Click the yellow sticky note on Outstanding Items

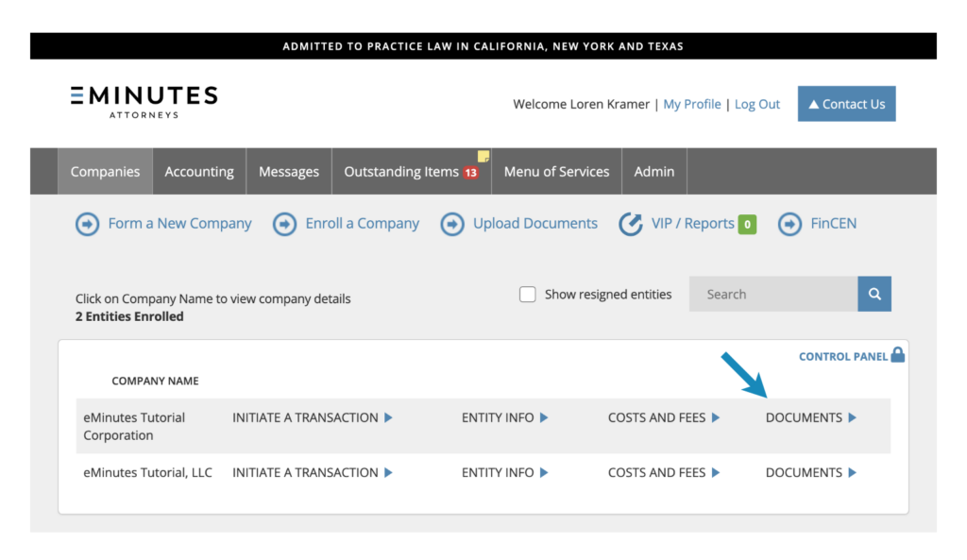(x=483, y=157)
